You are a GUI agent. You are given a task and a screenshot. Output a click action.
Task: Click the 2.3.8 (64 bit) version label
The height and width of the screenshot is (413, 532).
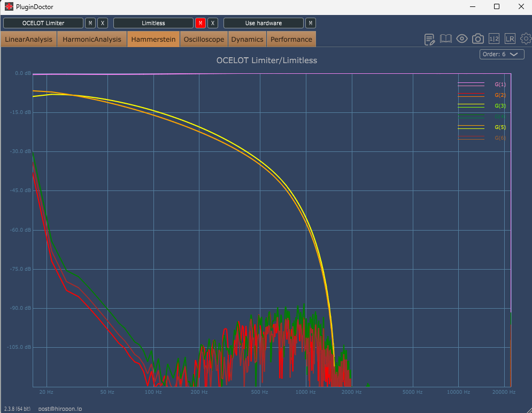click(17, 409)
